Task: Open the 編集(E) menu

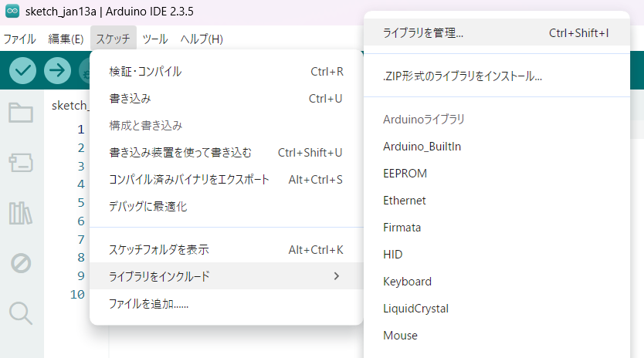Action: [x=66, y=39]
